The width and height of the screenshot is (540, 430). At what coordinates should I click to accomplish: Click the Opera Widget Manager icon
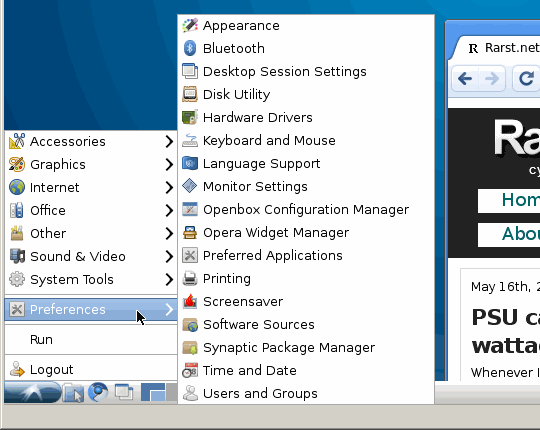click(190, 232)
